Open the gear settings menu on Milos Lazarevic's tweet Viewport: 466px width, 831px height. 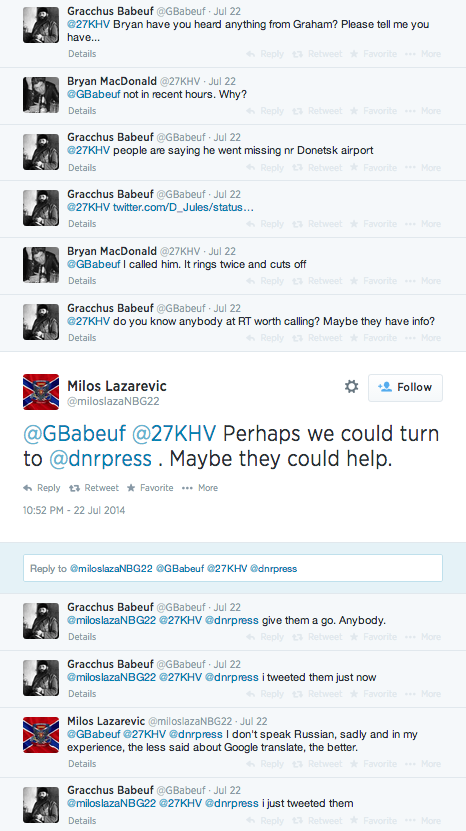tap(351, 387)
